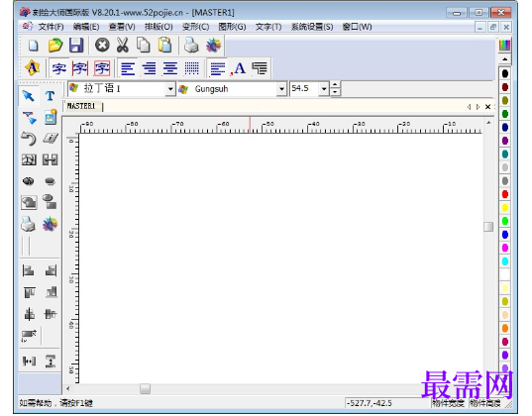Open the 图形(G) menu
This screenshot has width=532, height=416.
point(232,27)
